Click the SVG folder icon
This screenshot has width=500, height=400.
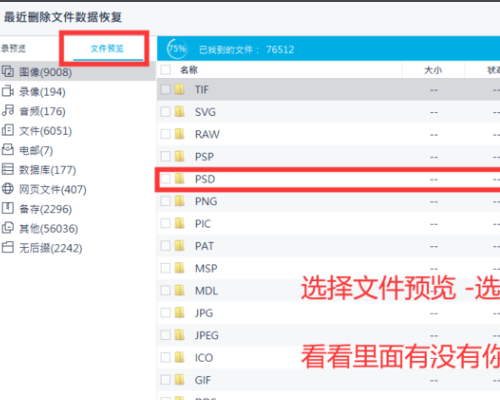(x=180, y=112)
